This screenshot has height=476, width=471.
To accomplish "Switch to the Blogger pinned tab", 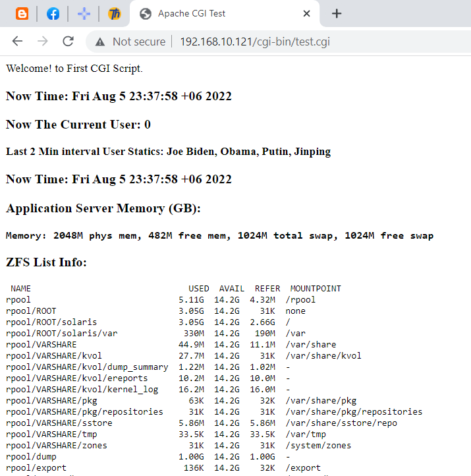I will pyautogui.click(x=22, y=14).
